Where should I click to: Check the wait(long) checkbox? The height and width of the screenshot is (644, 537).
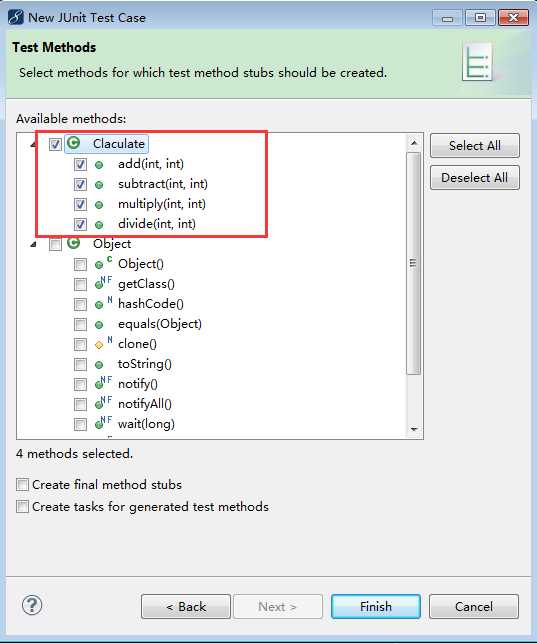click(x=80, y=424)
